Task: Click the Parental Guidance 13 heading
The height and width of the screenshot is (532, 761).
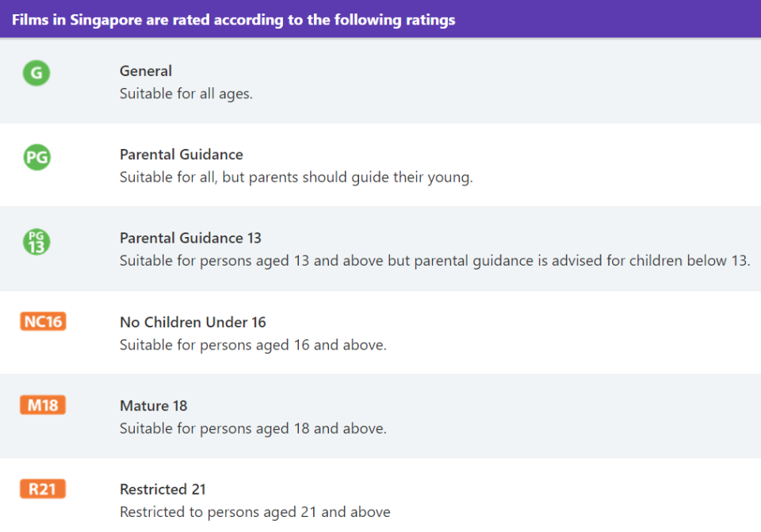Action: click(190, 238)
